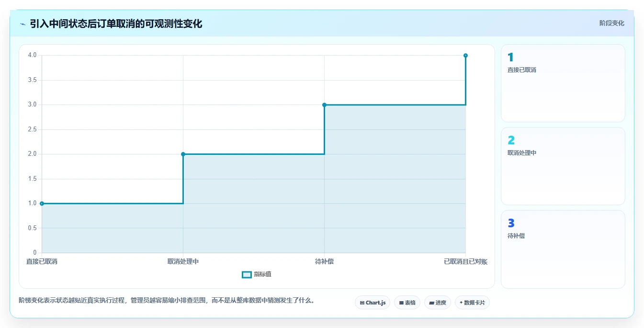Click the y-axis value 1.5
The height and width of the screenshot is (328, 644).
[32, 179]
